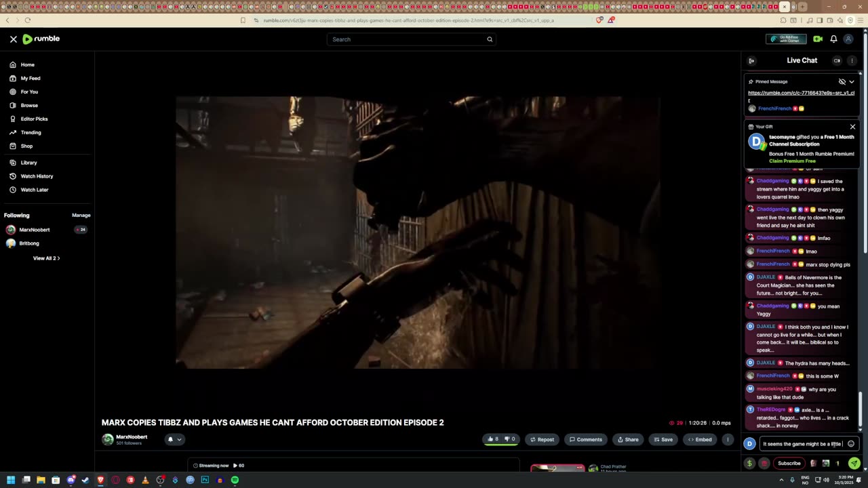Open Live Chat three-dot options menu
868x488 pixels.
pyautogui.click(x=852, y=61)
